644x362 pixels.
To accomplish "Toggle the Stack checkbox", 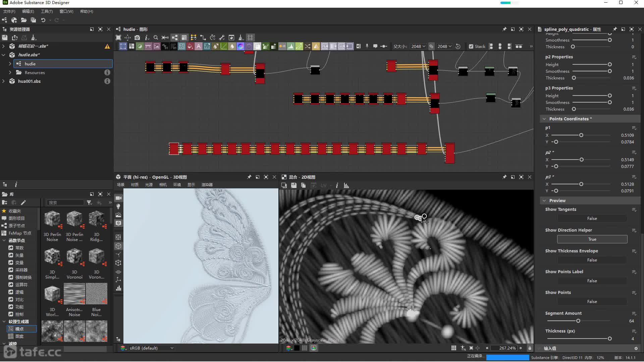I will point(471,47).
